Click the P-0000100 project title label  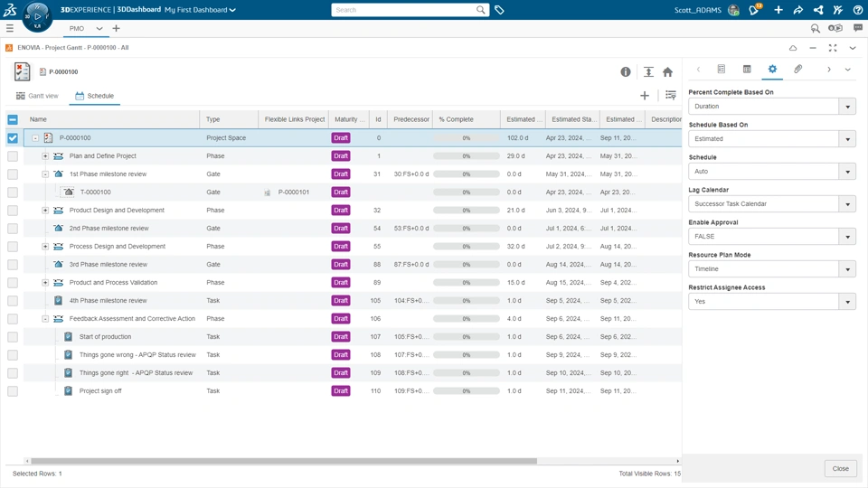63,72
